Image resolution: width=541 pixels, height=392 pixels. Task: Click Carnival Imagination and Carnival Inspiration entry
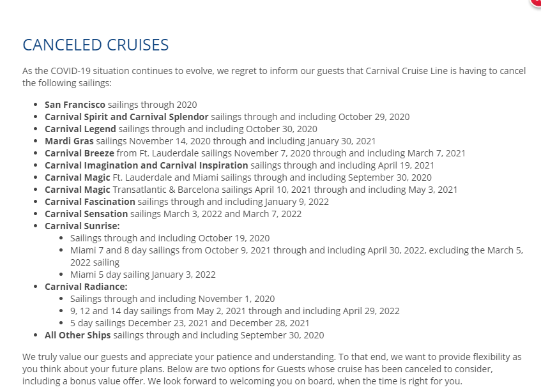(x=240, y=165)
